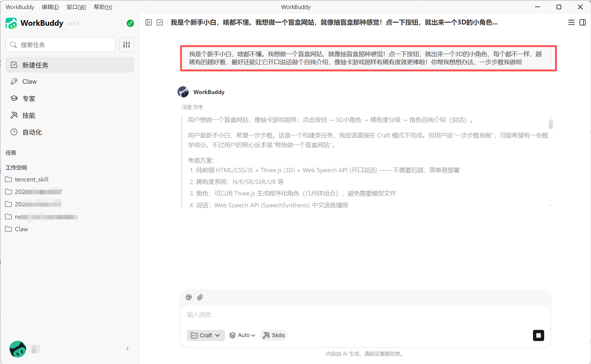The height and width of the screenshot is (364, 591).
Task: Click the scroll-down arrow of the thinking panel
Action: pyautogui.click(x=551, y=205)
